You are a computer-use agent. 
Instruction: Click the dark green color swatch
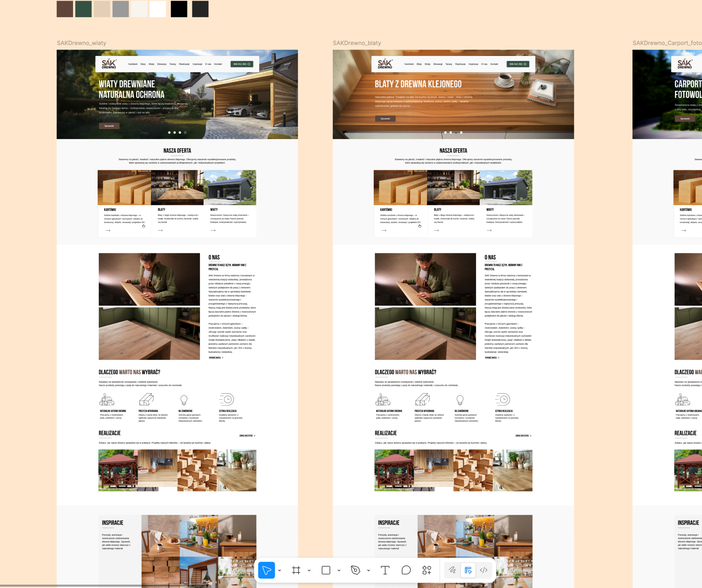click(83, 9)
